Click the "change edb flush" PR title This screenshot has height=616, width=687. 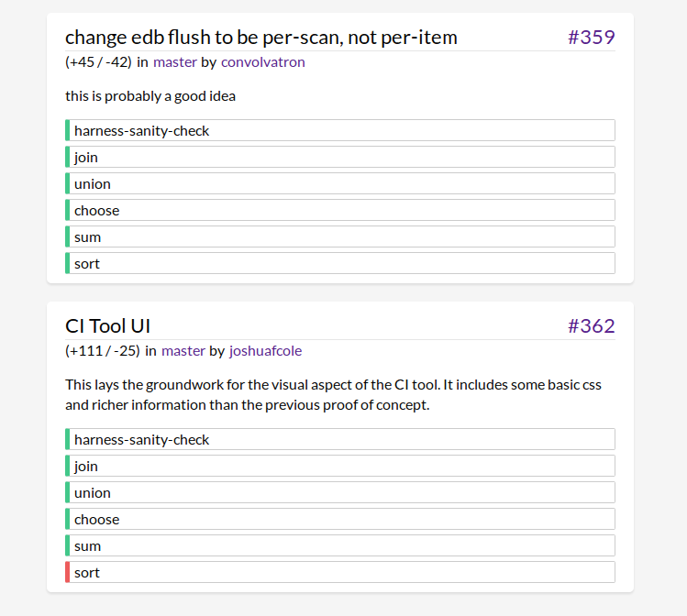tap(260, 38)
